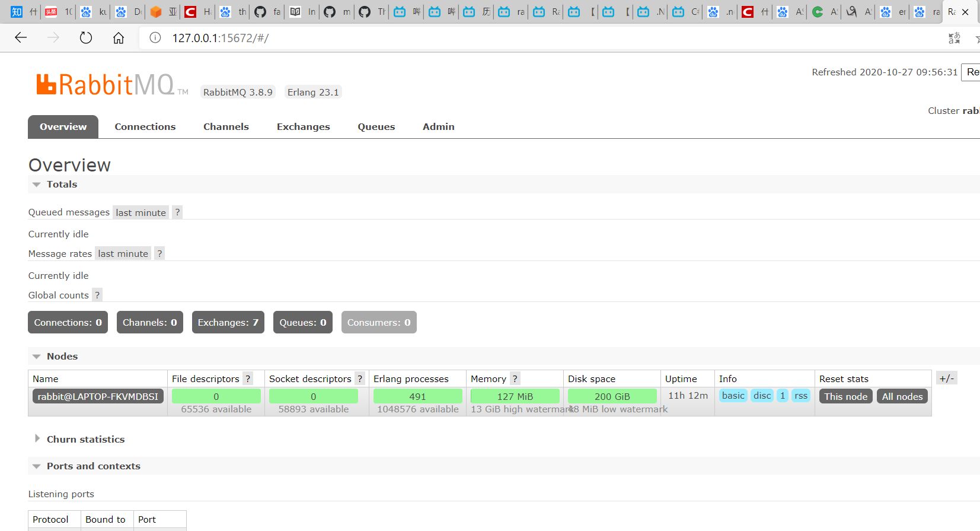Screen dimensions: 980x531
Task: Click the rss info badge
Action: click(801, 396)
